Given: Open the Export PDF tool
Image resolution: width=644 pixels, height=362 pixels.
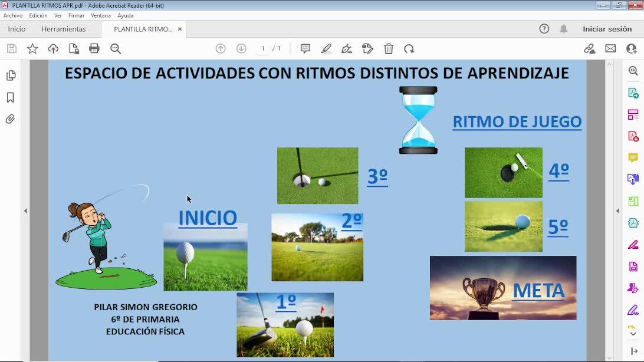Looking at the screenshot, I should (633, 93).
